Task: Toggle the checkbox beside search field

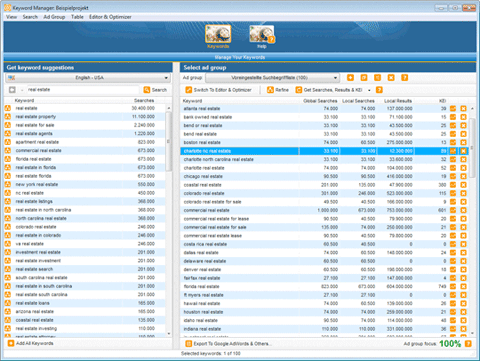Action: [12, 90]
